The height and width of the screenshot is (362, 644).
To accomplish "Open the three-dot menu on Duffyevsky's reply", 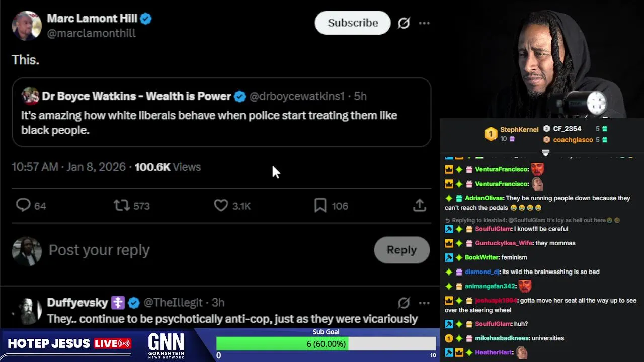I will point(424,303).
